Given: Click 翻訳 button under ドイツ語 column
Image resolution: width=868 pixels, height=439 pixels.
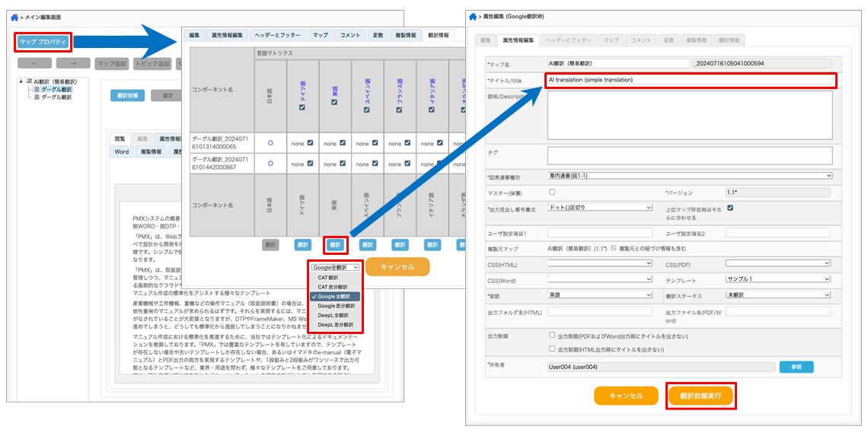Looking at the screenshot, I should 302,244.
